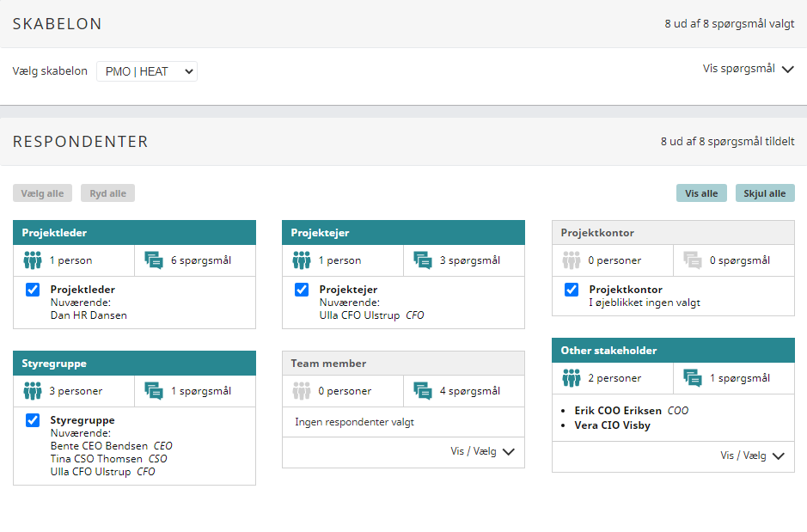807x532 pixels.
Task: Uncheck the Projektleder checkbox
Action: point(33,290)
